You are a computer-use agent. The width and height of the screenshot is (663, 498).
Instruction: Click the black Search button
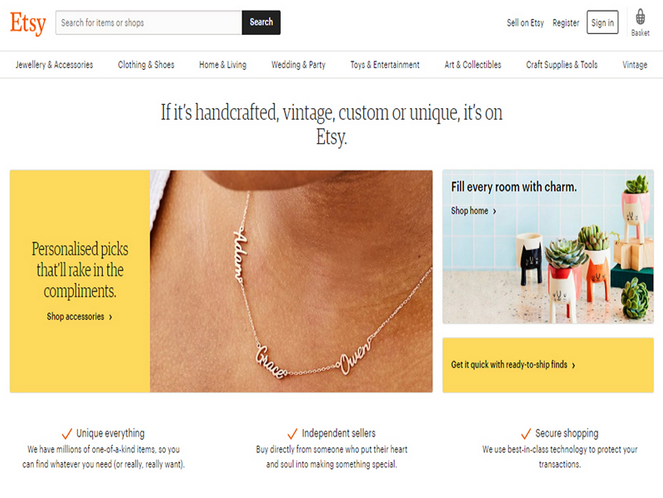261,22
